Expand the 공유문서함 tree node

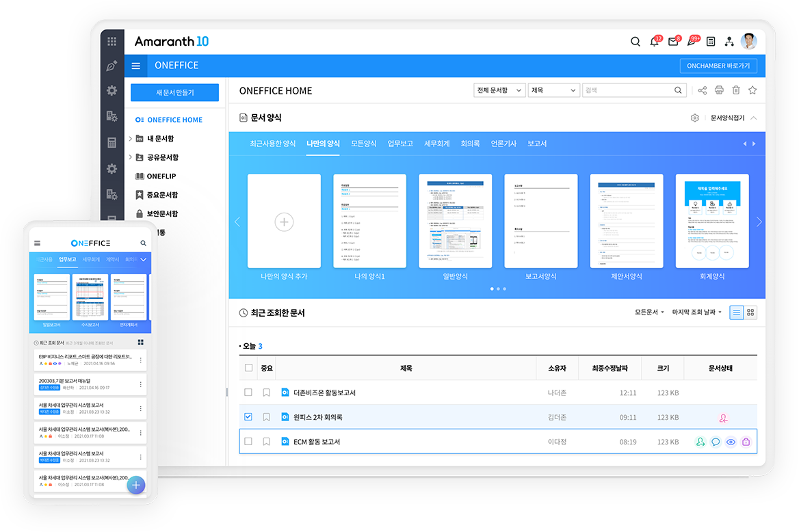[131, 157]
